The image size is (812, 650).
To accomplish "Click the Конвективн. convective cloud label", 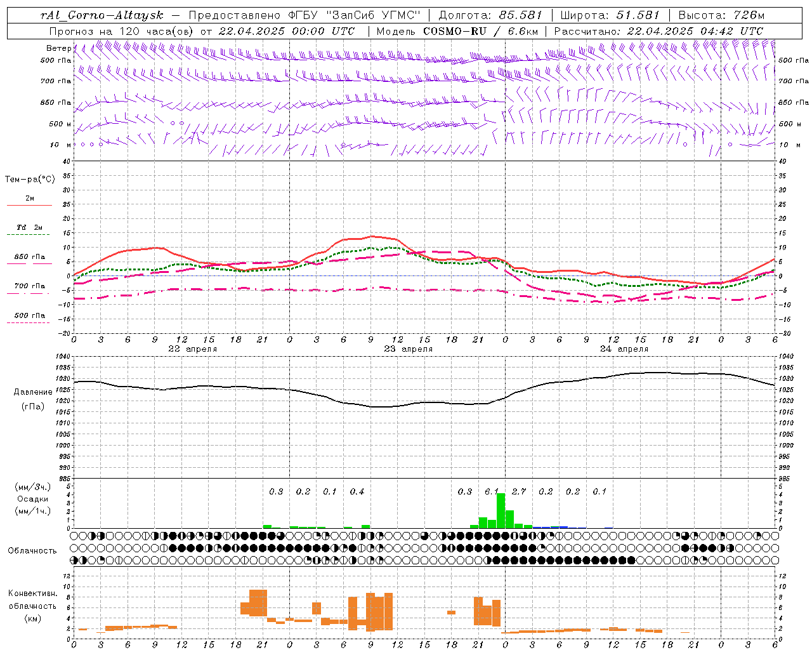I will click(x=32, y=594).
